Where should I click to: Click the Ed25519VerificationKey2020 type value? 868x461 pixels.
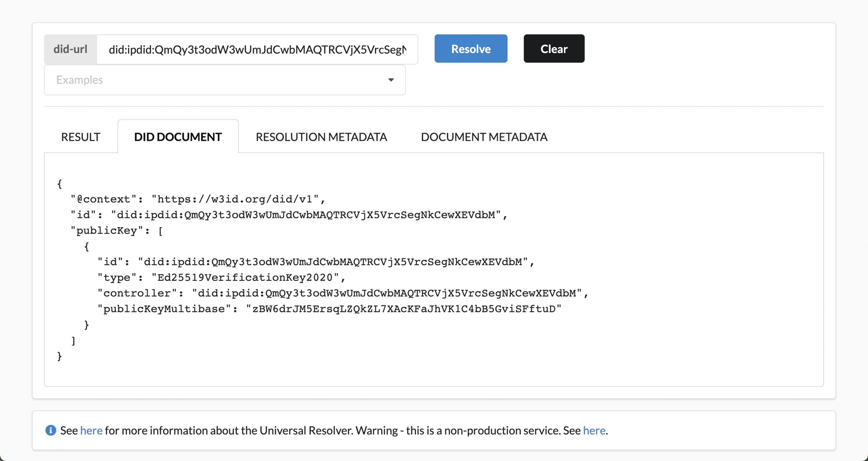click(x=245, y=277)
